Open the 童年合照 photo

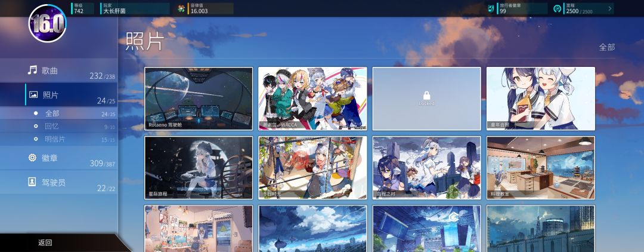[540, 99]
